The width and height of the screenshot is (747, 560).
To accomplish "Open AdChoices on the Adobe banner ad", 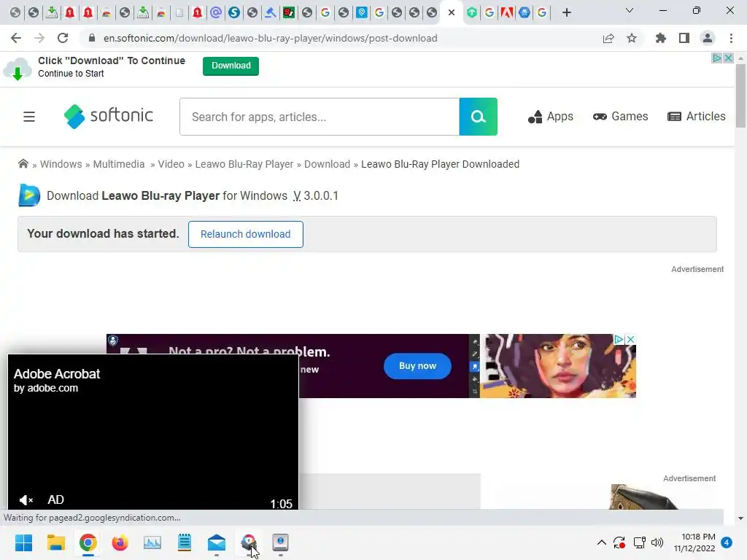I will point(619,339).
